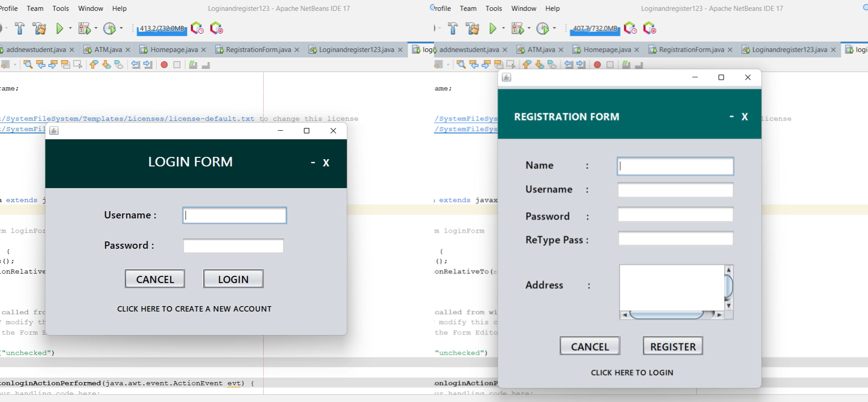Screen dimensions: 868x402
Task: Click Password field in Login Form
Action: 233,246
